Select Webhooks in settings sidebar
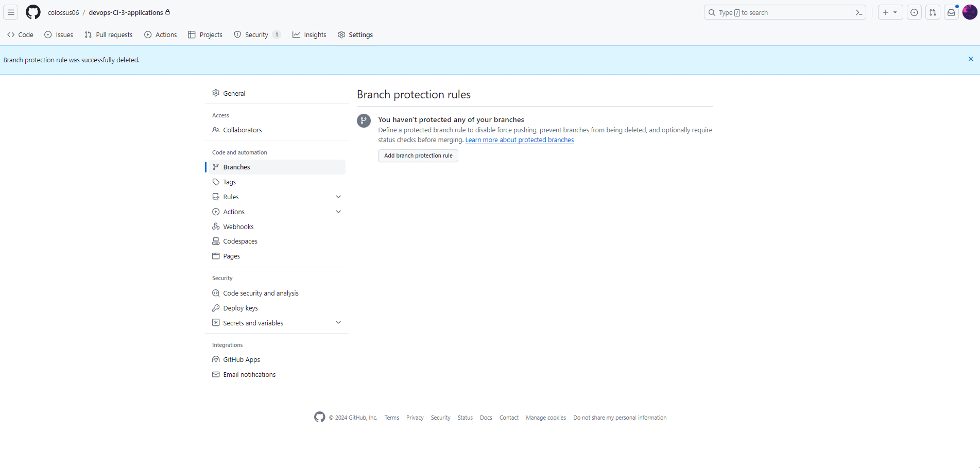This screenshot has width=980, height=468. pyautogui.click(x=238, y=227)
